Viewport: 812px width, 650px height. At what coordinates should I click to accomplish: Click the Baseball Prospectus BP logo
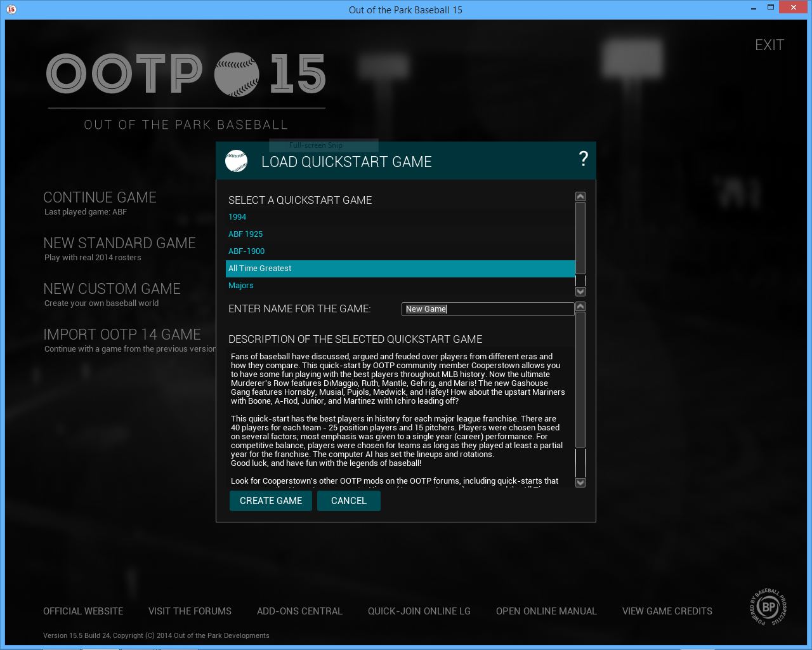coord(768,607)
